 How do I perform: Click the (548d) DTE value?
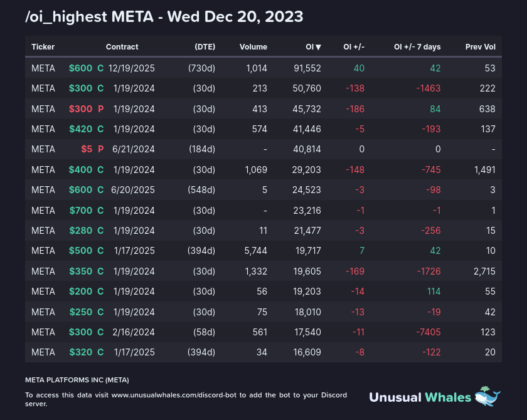tap(201, 190)
